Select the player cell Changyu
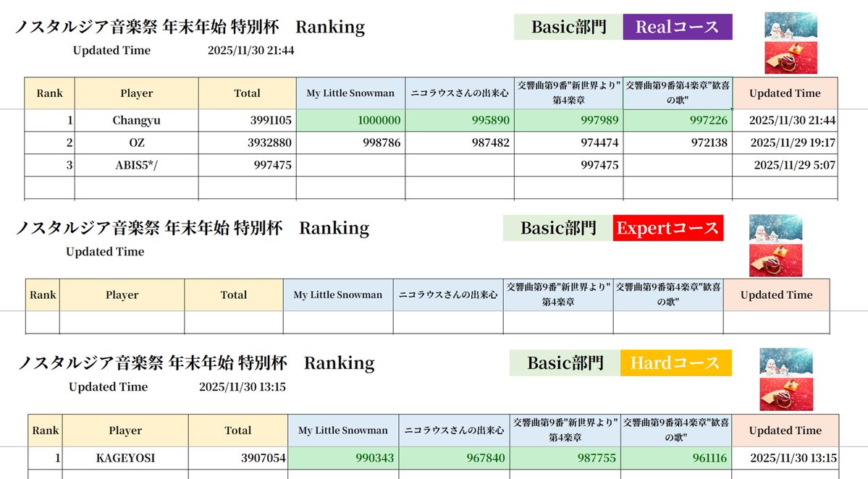The width and height of the screenshot is (868, 479). 137,120
